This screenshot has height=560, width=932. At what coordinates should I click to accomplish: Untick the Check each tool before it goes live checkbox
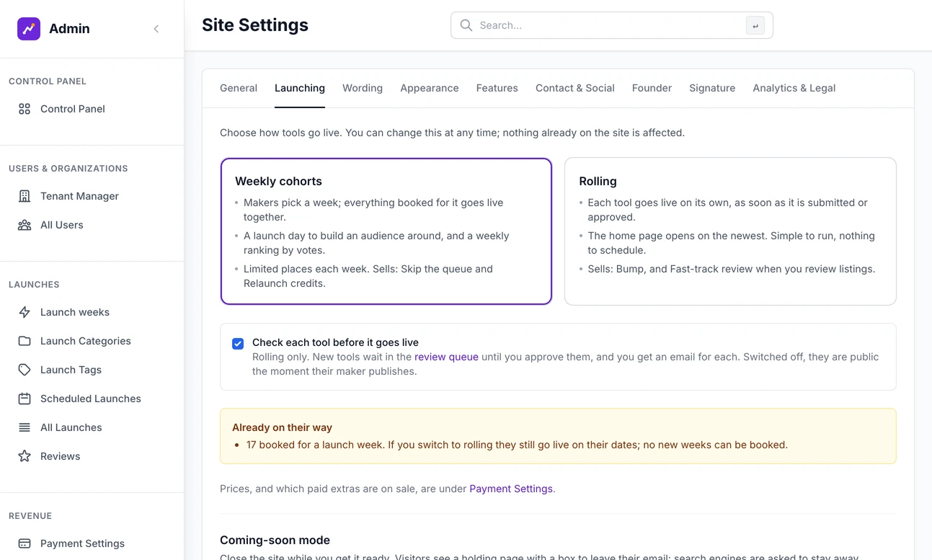pos(238,344)
